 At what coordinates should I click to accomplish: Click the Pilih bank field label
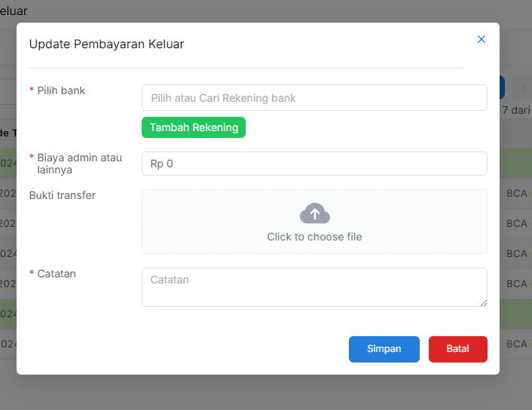[61, 90]
